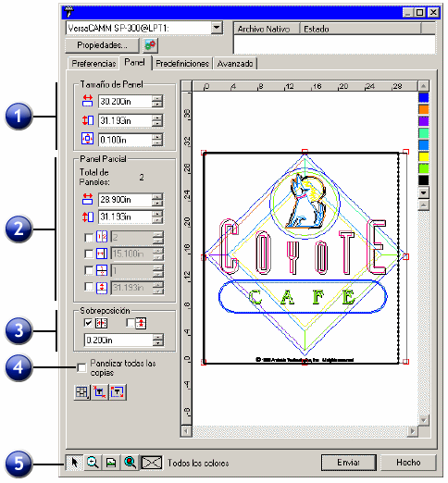The width and height of the screenshot is (448, 483).
Task: Increase the 30.200in panel width spinner
Action: (x=157, y=98)
